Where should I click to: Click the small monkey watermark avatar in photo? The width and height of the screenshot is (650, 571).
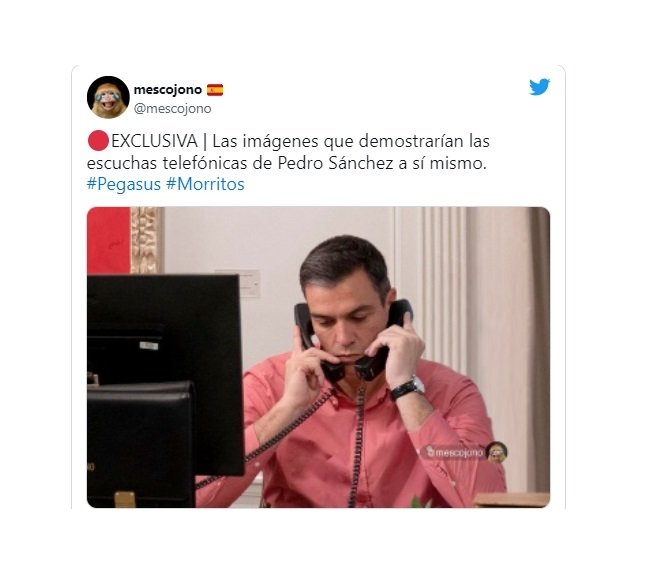pyautogui.click(x=497, y=452)
